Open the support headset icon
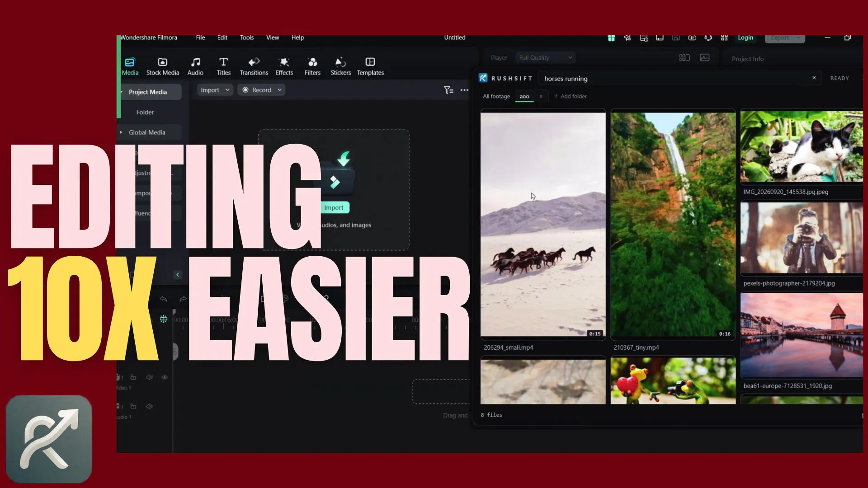The width and height of the screenshot is (868, 488). coord(708,38)
